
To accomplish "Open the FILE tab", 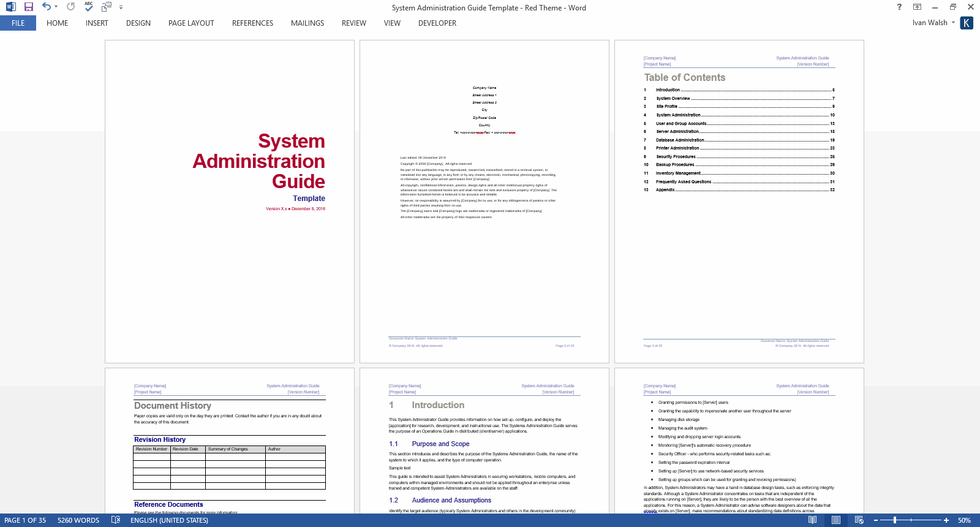I will [18, 23].
